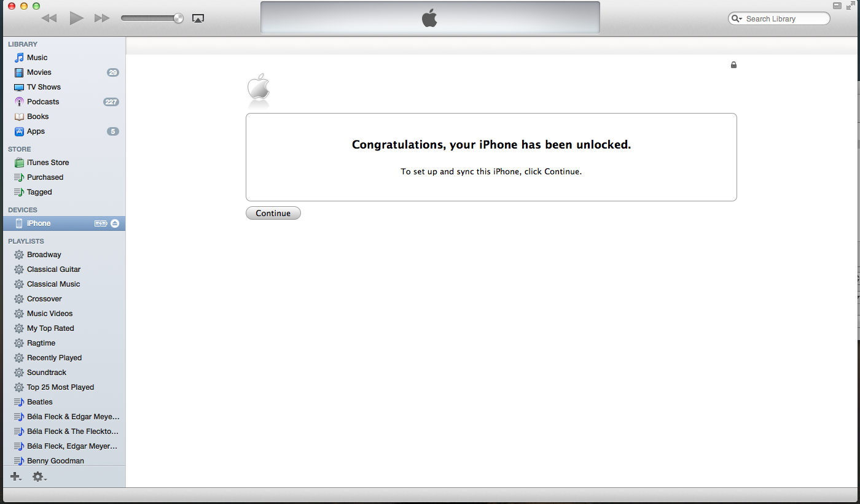Select the Books library
860x504 pixels.
pyautogui.click(x=63, y=117)
